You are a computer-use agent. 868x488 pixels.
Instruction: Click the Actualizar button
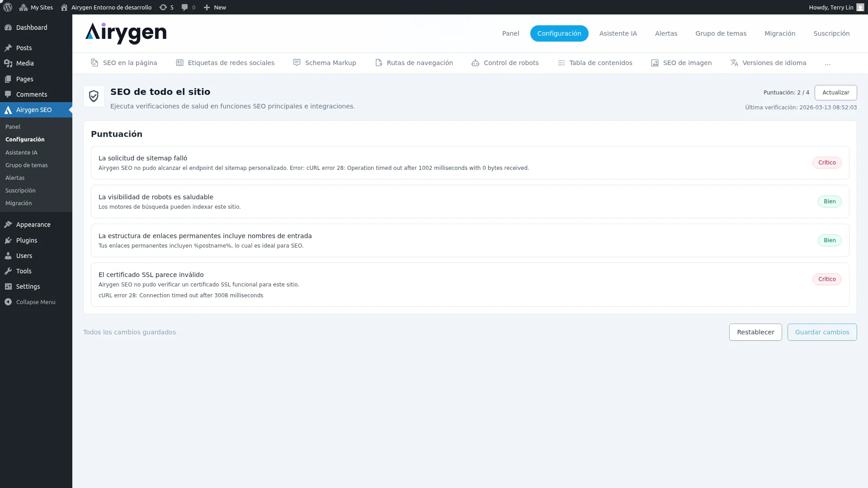(x=835, y=93)
